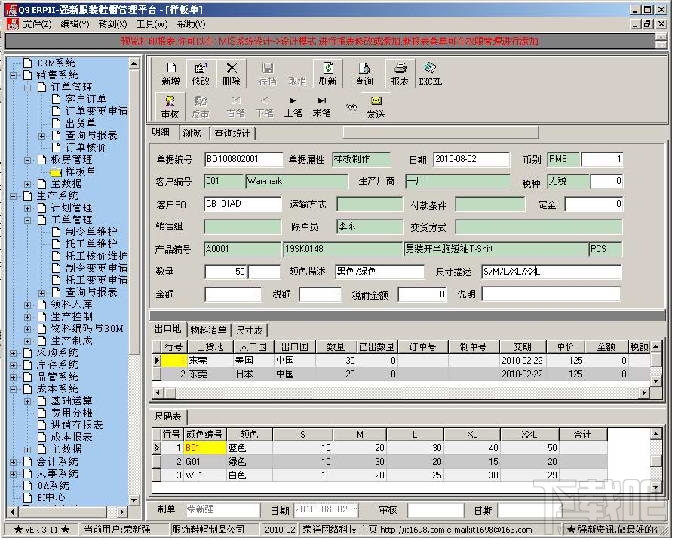Export using the EXCEL toolbar icon
Image resolution: width=673 pixels, height=540 pixels.
pyautogui.click(x=430, y=72)
